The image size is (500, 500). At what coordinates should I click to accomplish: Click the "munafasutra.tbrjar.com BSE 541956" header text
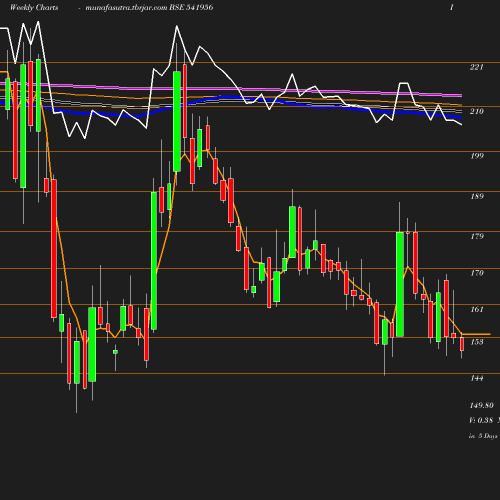(149, 8)
